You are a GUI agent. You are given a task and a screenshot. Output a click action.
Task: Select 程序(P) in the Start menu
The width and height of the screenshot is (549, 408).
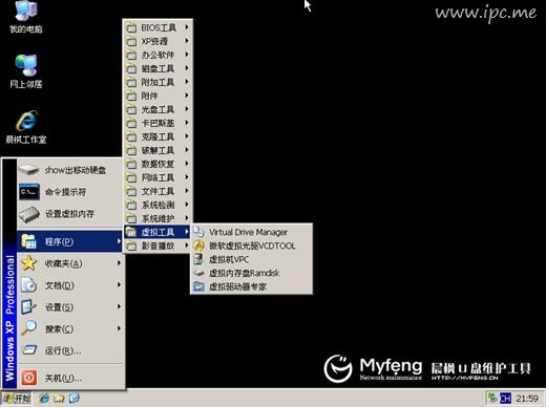(x=70, y=242)
